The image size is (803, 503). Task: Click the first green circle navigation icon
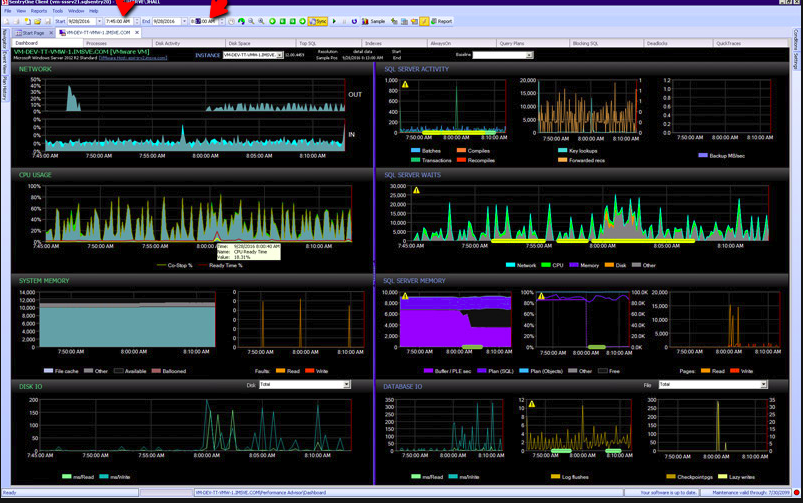coord(272,22)
